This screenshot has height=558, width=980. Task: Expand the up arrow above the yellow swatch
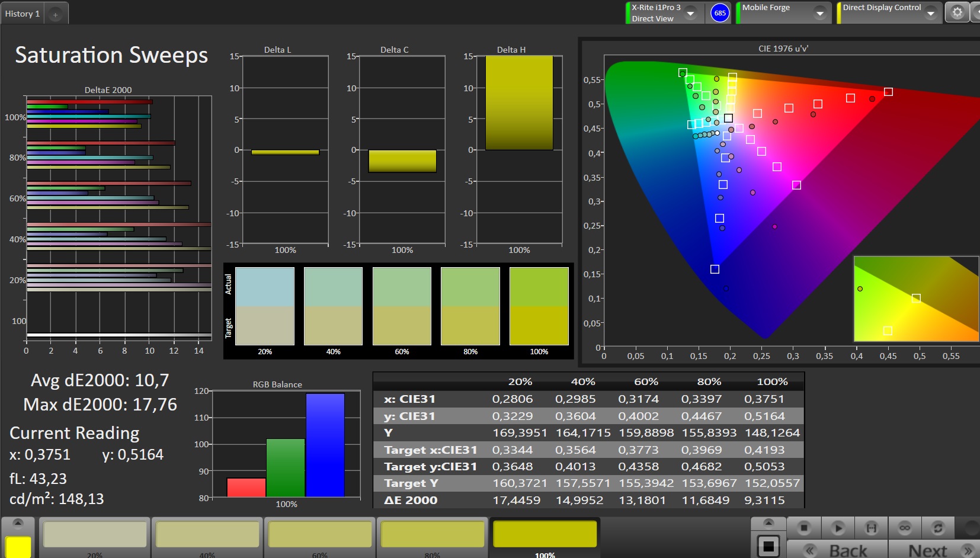(x=18, y=522)
